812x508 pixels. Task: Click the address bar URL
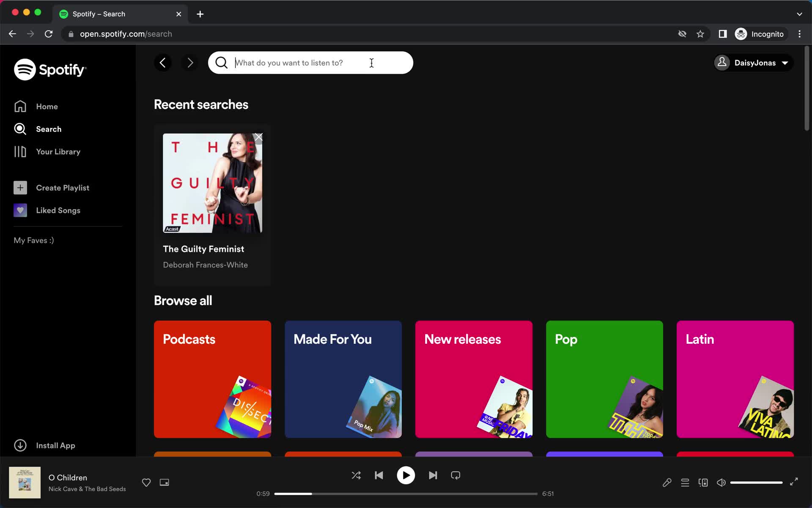click(126, 34)
